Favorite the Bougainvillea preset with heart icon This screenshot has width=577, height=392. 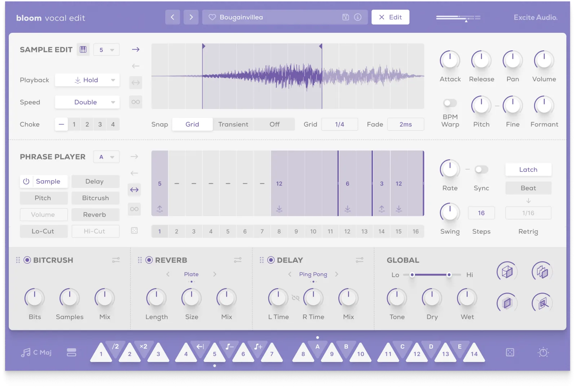[x=212, y=17]
